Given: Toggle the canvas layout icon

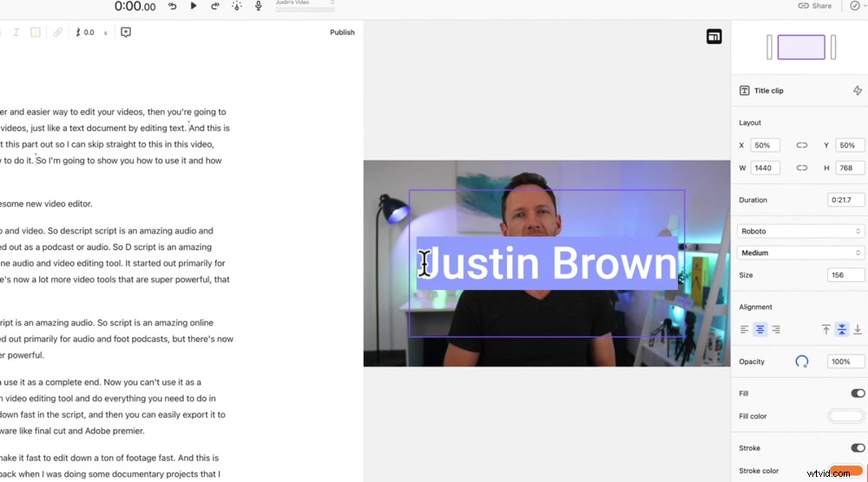Looking at the screenshot, I should point(714,36).
